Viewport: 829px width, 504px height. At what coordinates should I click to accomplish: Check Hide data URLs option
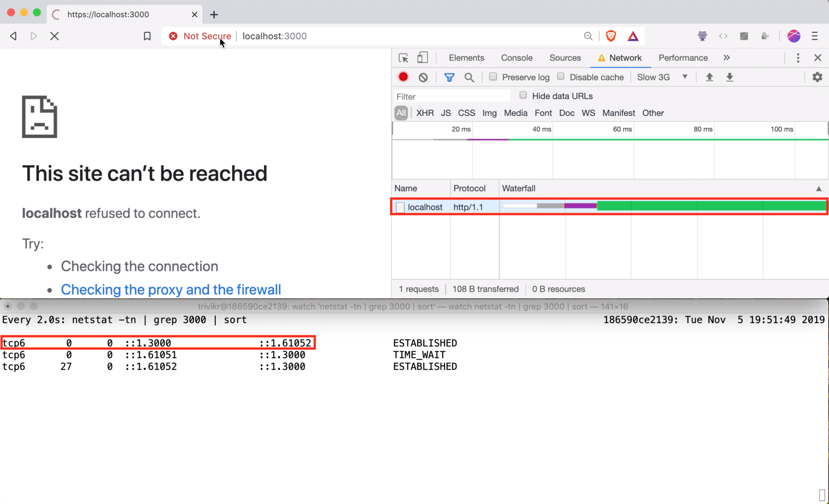click(523, 96)
